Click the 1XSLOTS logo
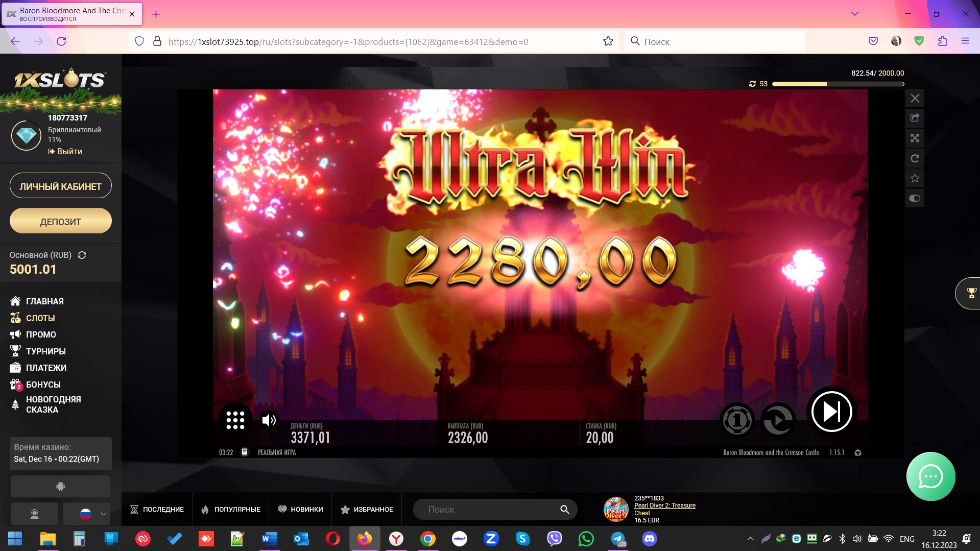Image resolution: width=980 pixels, height=551 pixels. 60,79
